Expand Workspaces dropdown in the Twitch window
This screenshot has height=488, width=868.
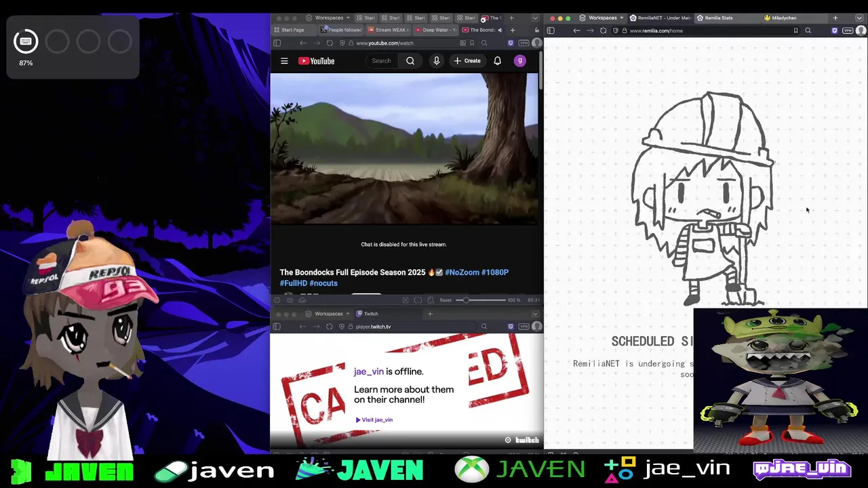click(x=328, y=314)
